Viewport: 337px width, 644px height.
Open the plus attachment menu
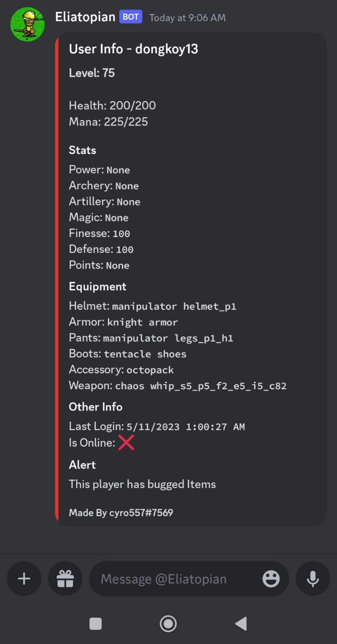point(24,579)
